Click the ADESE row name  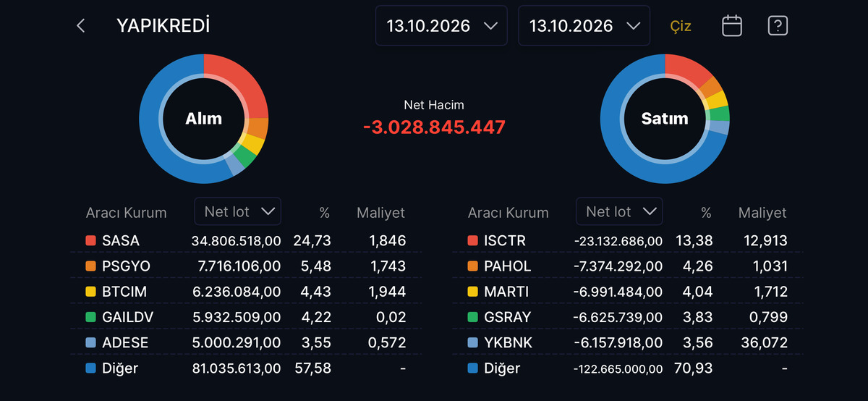click(x=125, y=342)
